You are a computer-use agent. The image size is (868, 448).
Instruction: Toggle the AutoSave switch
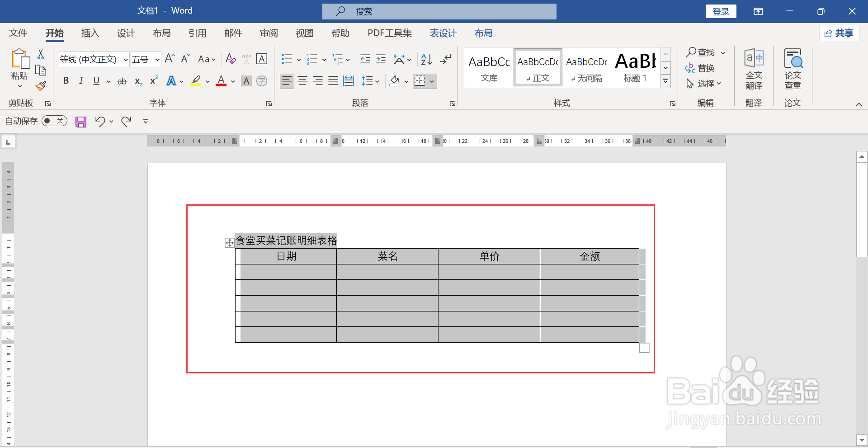(54, 121)
